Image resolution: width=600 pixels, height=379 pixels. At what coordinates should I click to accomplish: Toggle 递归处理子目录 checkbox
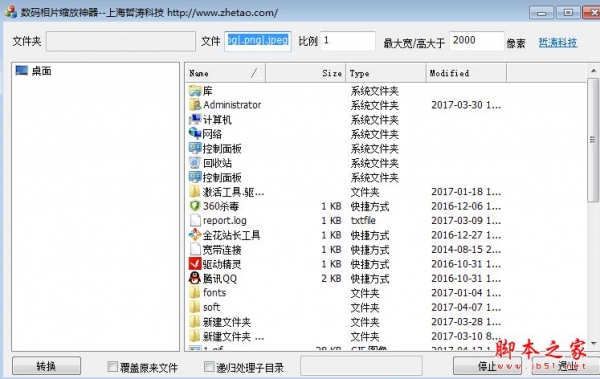click(209, 367)
